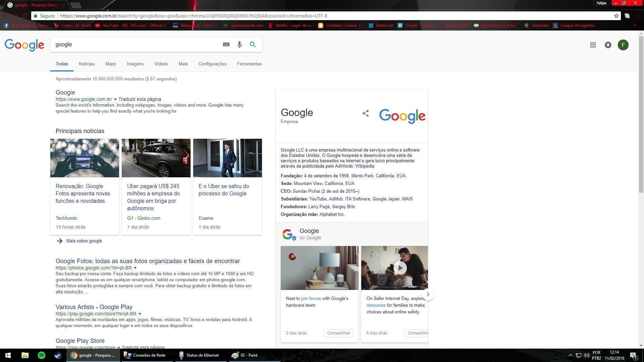Open Mais sobre google news link
The image size is (644, 362).
(84, 241)
